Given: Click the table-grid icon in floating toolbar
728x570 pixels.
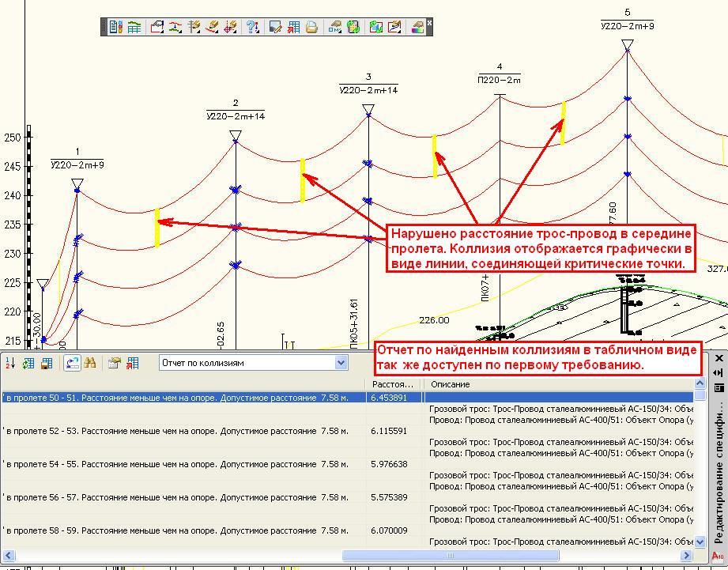Looking at the screenshot, I should click(134, 27).
